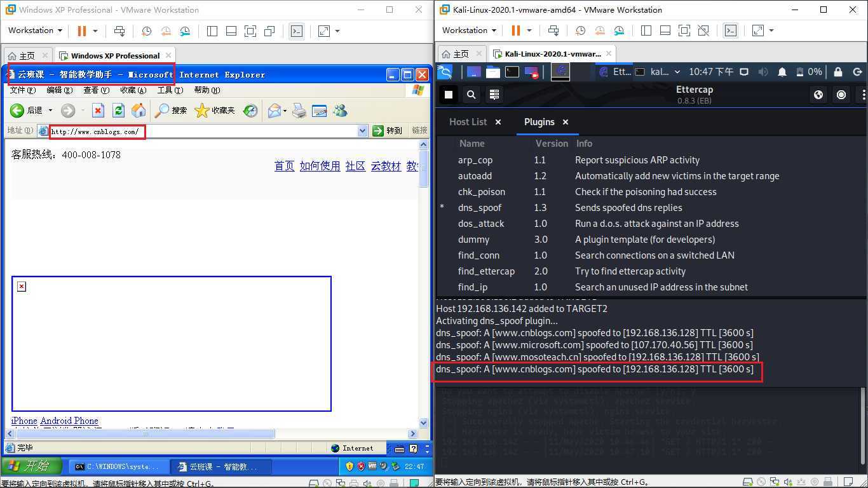Expand the pause-button dropdown arrow in the Kali VMware toolbar
The width and height of the screenshot is (868, 488).
pos(529,30)
